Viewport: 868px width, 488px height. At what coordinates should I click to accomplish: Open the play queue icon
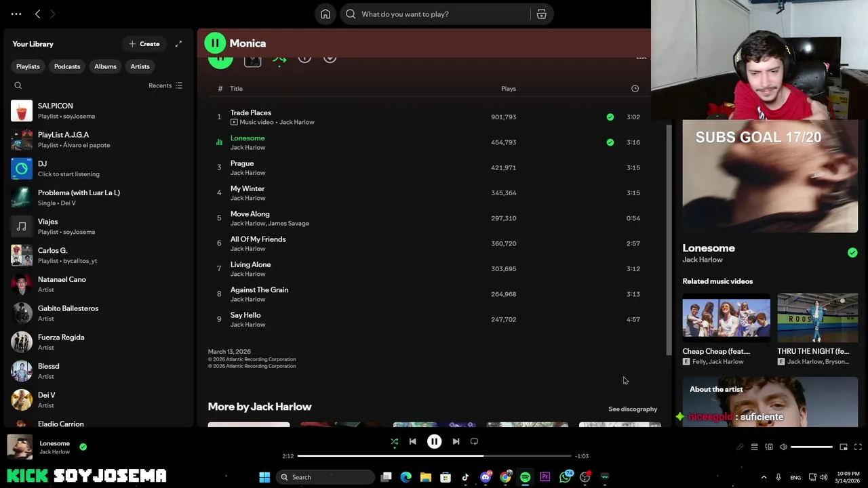[754, 447]
